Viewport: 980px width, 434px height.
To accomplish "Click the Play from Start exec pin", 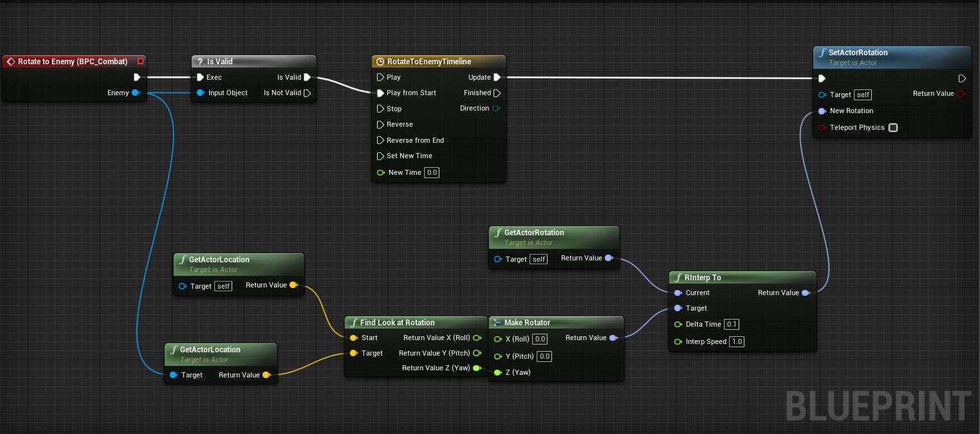I will pyautogui.click(x=380, y=93).
